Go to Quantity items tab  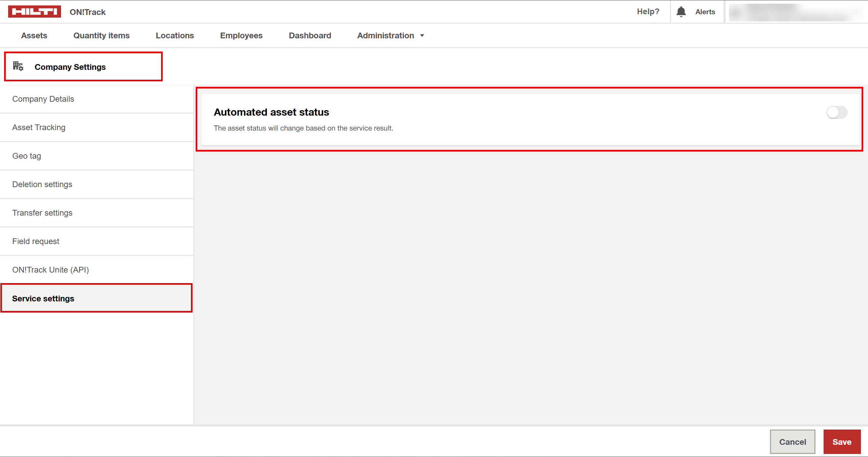click(x=101, y=36)
